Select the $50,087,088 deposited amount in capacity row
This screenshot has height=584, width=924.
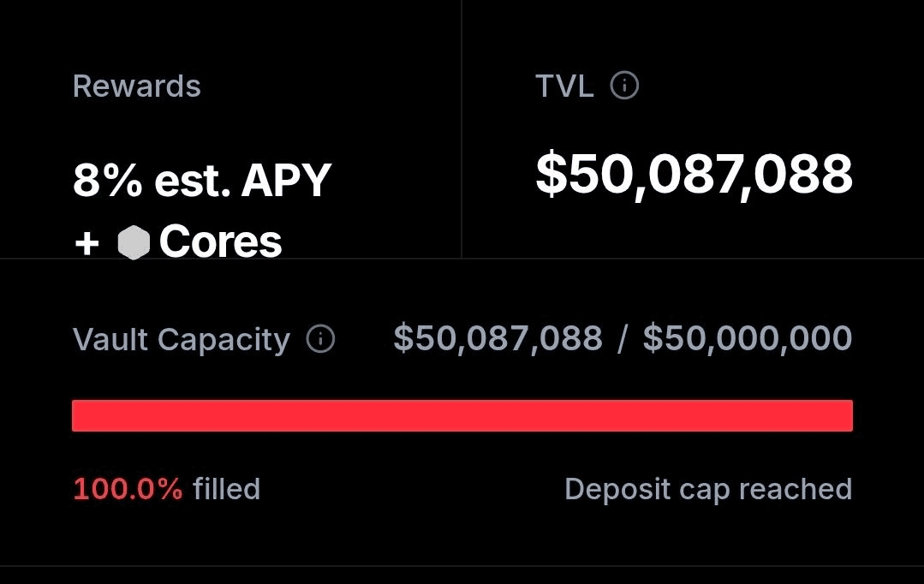pyautogui.click(x=498, y=338)
